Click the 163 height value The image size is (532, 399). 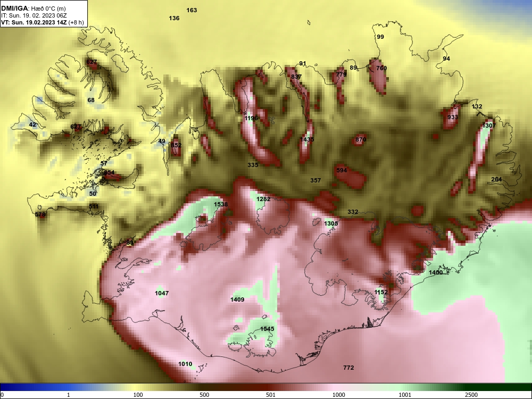pos(192,10)
